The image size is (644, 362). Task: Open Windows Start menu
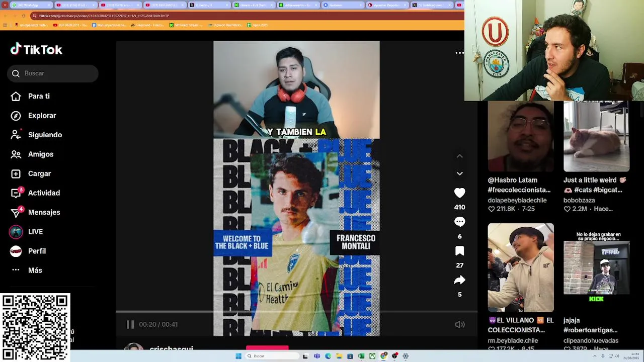coord(238,356)
